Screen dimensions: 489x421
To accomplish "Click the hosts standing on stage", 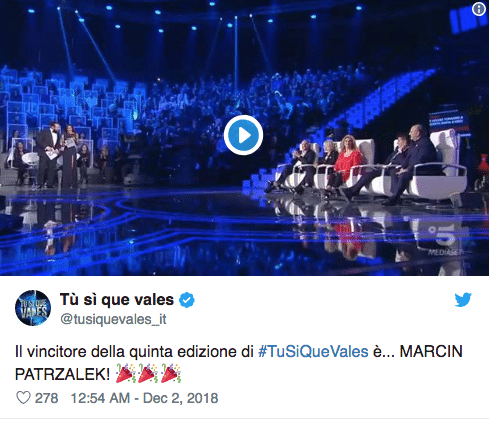I will pos(58,155).
